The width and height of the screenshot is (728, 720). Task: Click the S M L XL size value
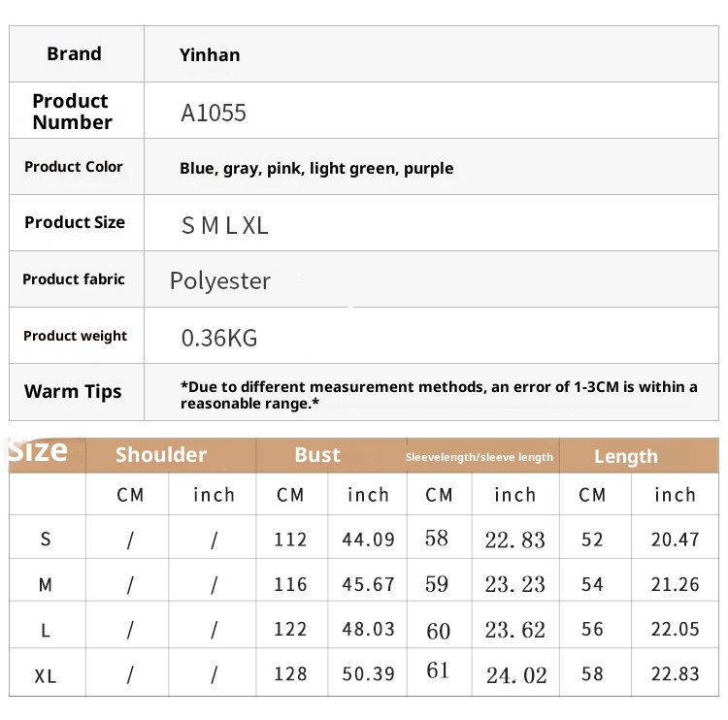click(x=225, y=225)
